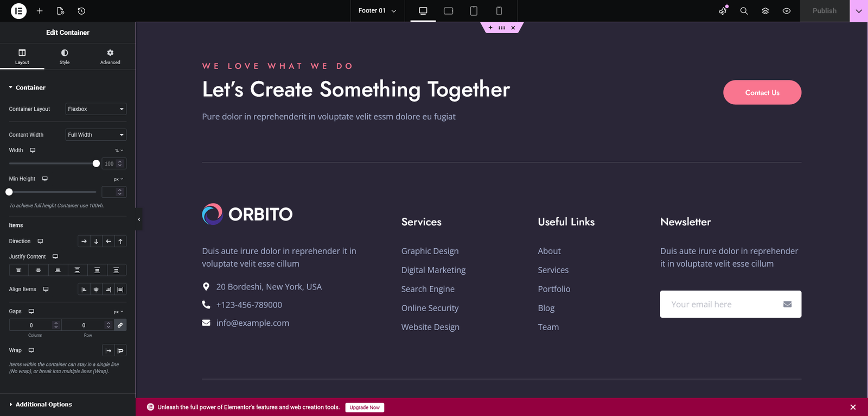The image size is (868, 416).
Task: Open the Structure layers icon
Action: [x=765, y=11]
